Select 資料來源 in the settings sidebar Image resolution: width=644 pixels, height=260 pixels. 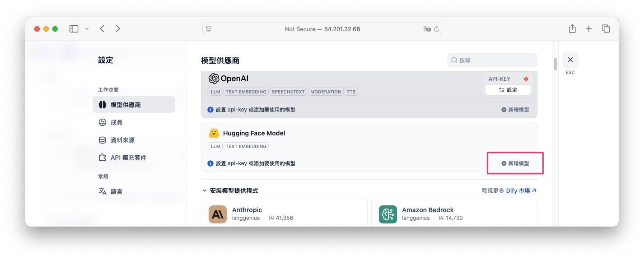(122, 140)
